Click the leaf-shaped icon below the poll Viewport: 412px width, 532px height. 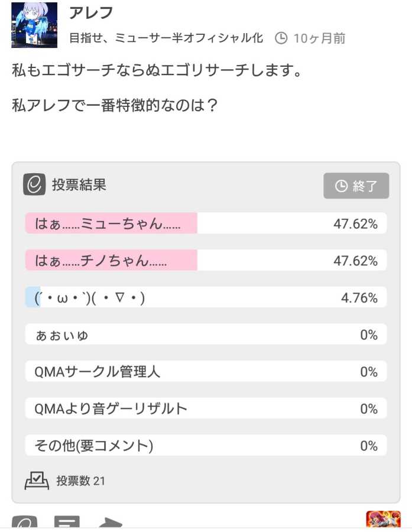coord(25,524)
